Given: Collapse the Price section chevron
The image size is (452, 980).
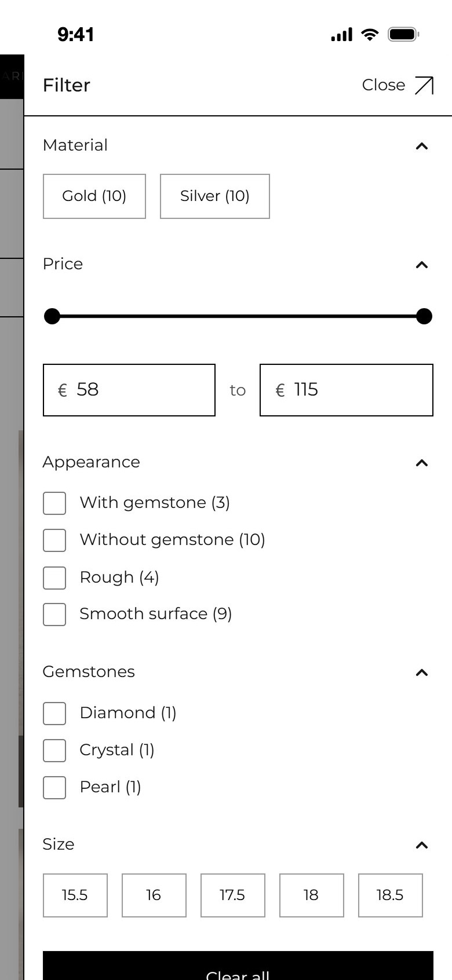Looking at the screenshot, I should click(422, 265).
